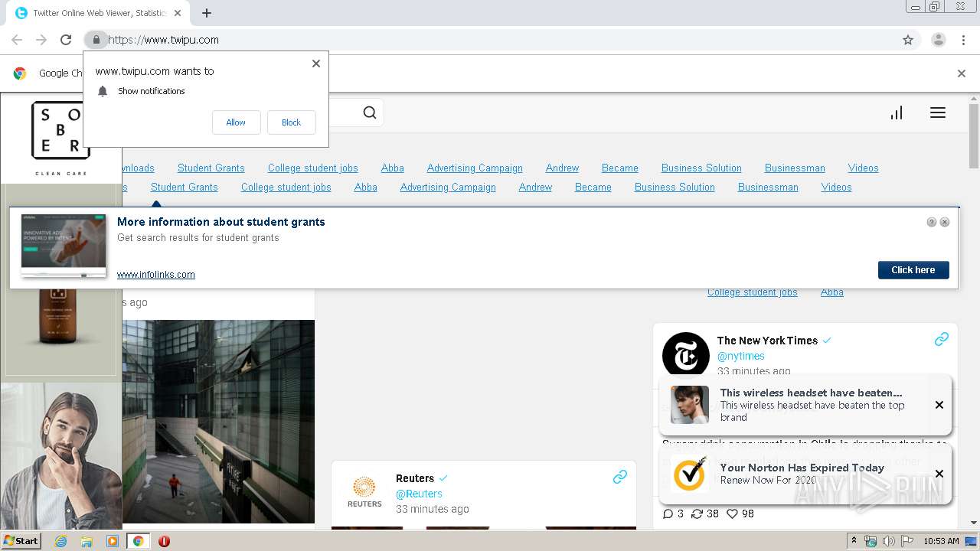The height and width of the screenshot is (551, 980).
Task: Open Advertising Campaign link in first row
Action: point(475,168)
